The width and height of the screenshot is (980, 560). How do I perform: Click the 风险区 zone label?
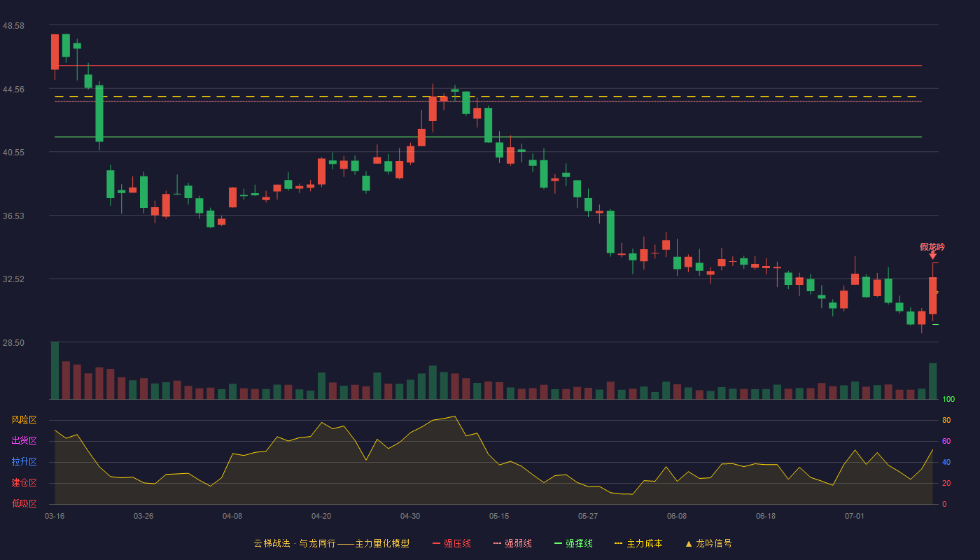[24, 420]
